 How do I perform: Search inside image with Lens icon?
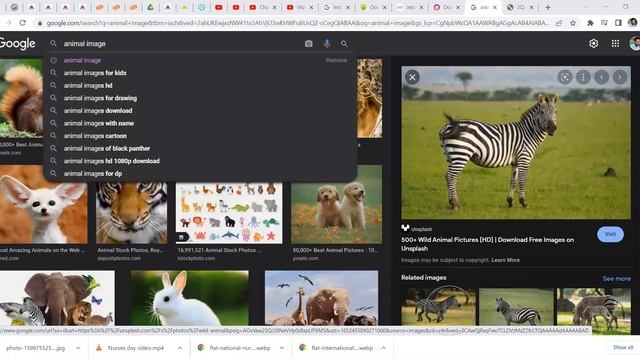click(564, 77)
